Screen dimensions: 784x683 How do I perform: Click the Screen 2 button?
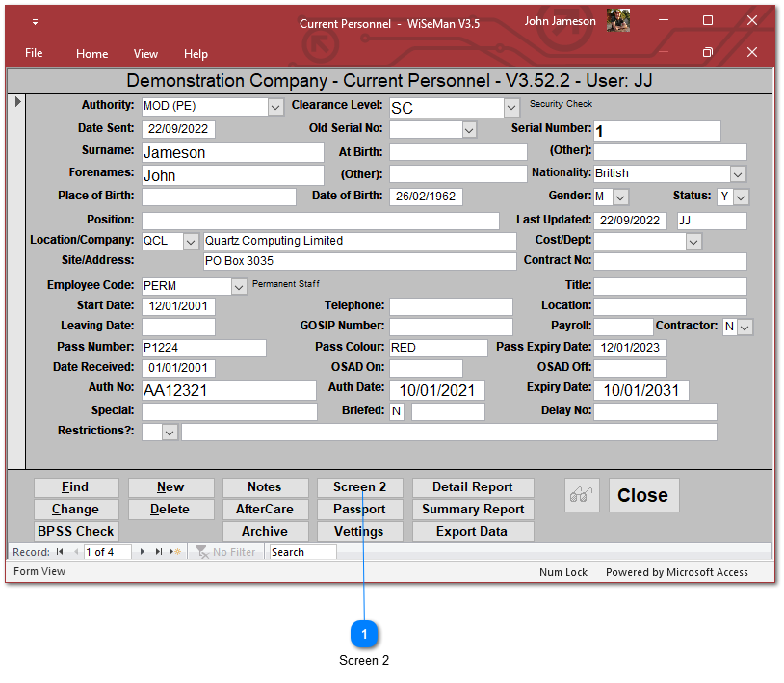click(x=359, y=487)
